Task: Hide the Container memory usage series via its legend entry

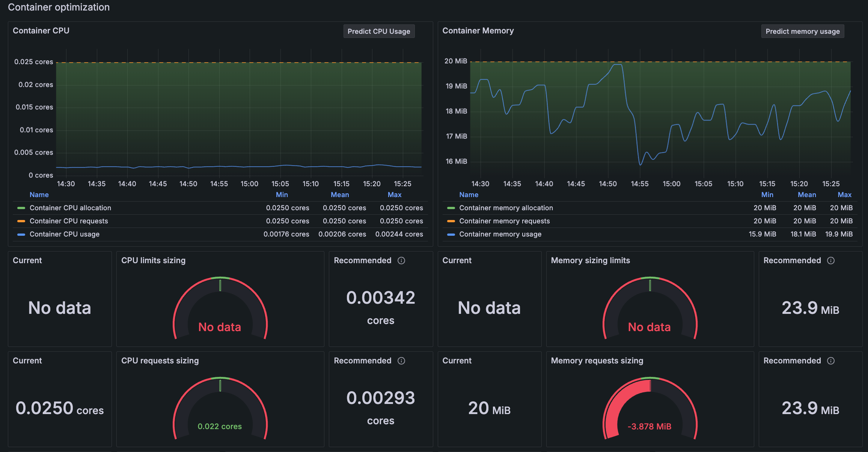Action: [500, 234]
